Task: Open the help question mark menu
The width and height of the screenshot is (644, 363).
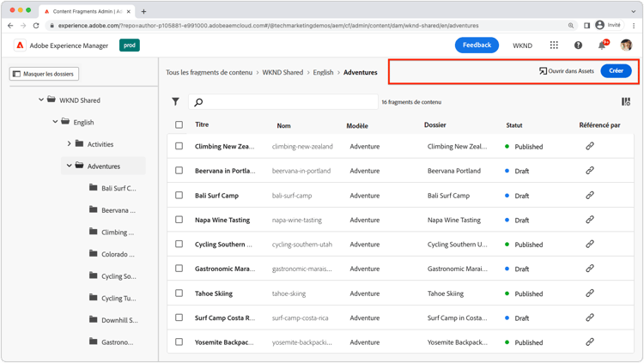Action: click(578, 45)
